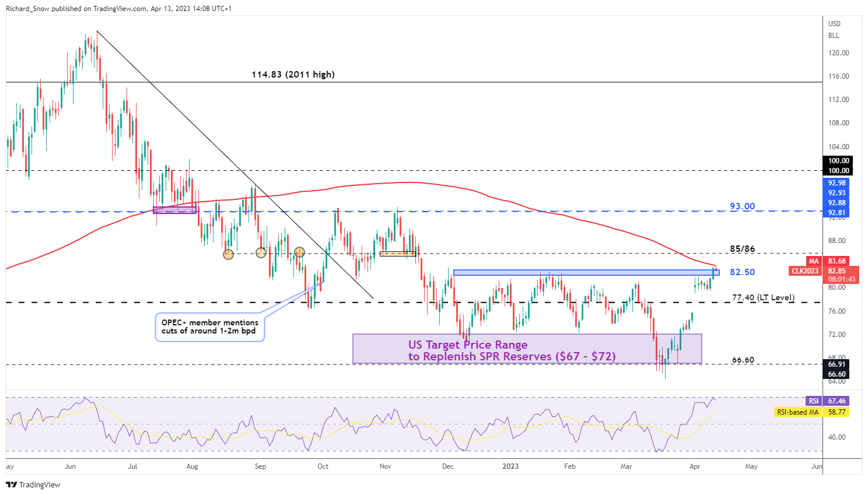This screenshot has width=868, height=495.
Task: Click the 'Apr' label on the time axis
Action: [695, 466]
